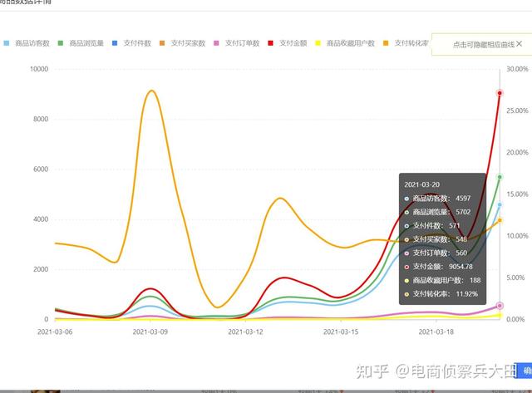Screen dimensions: 532x393
Task: Click the tooltip row 商品访客数: 4597
Action: coord(437,199)
